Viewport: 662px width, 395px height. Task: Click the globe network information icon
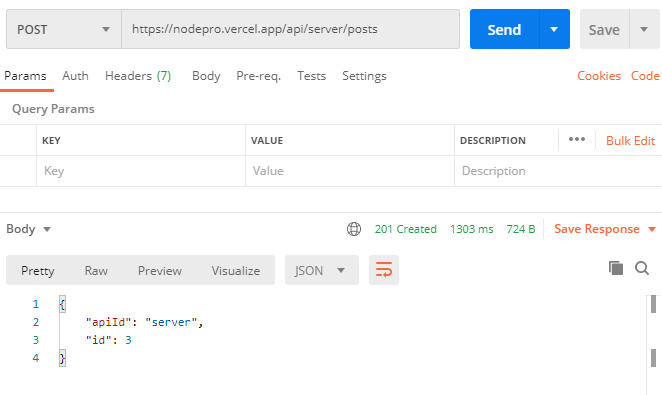tap(354, 229)
